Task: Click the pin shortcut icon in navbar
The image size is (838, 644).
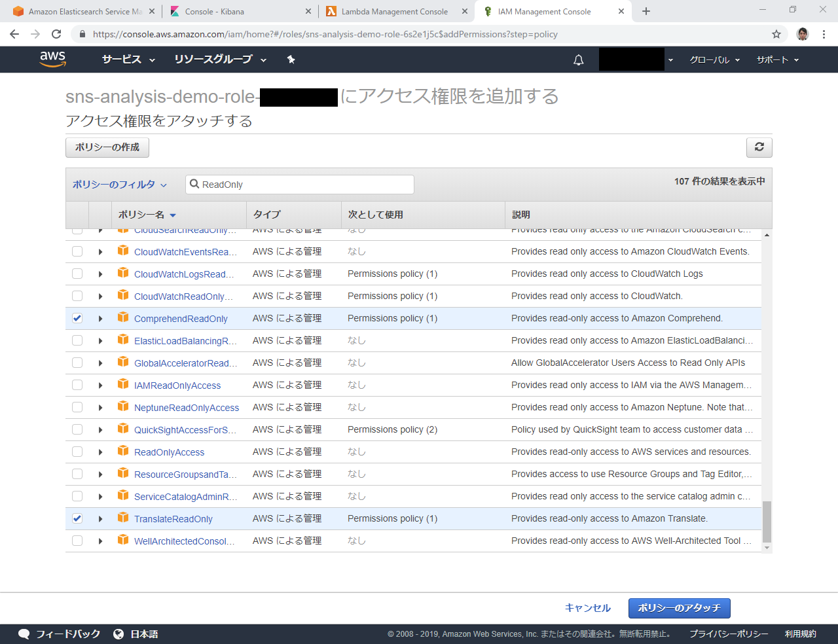Action: click(x=291, y=60)
